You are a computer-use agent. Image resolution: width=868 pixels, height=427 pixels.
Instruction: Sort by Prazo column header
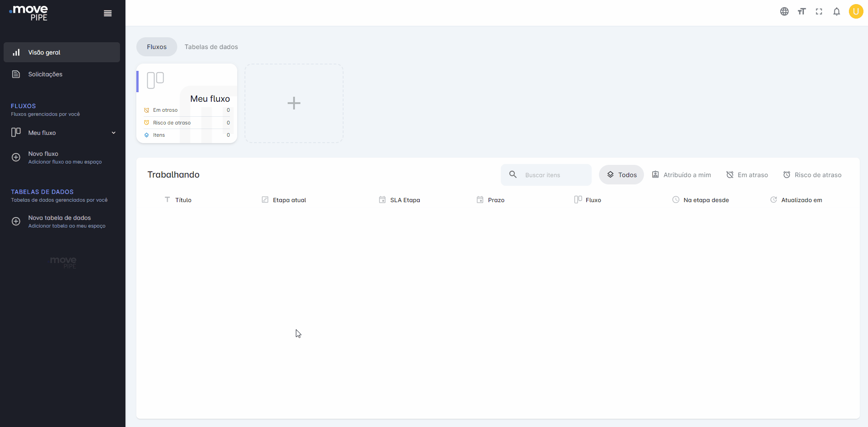tap(496, 200)
